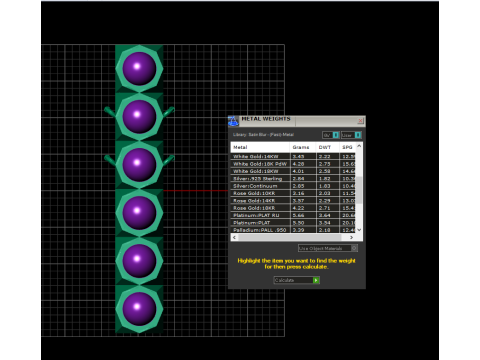Click grams value 4.01 for White Gold:18KW
Screen dimensions: 480x360
(x=298, y=171)
